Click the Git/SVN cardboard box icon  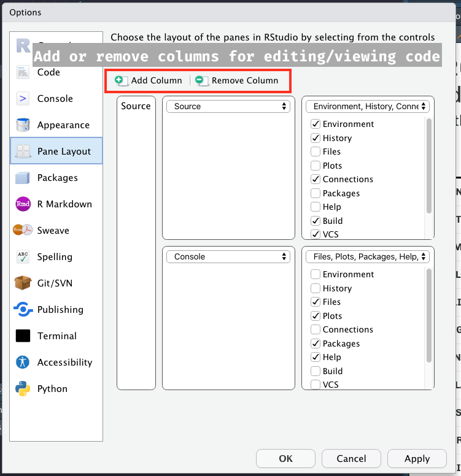coord(23,283)
